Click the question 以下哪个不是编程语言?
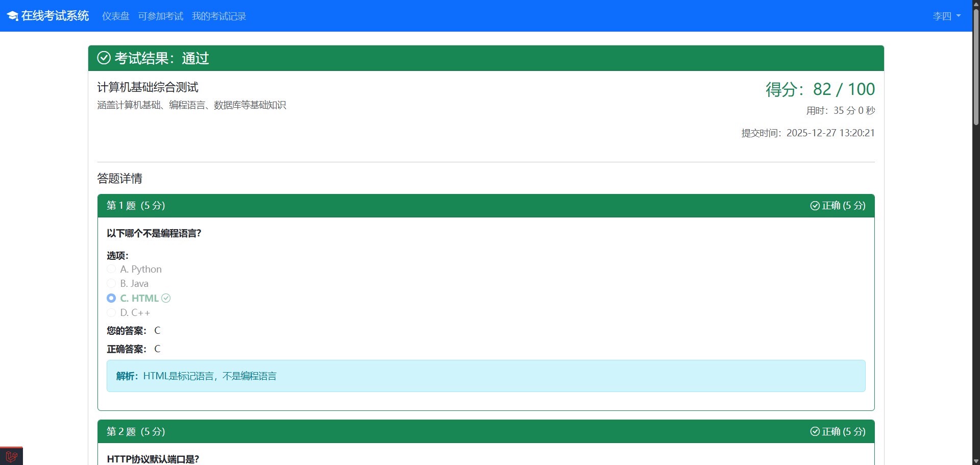This screenshot has width=980, height=465. pos(154,233)
